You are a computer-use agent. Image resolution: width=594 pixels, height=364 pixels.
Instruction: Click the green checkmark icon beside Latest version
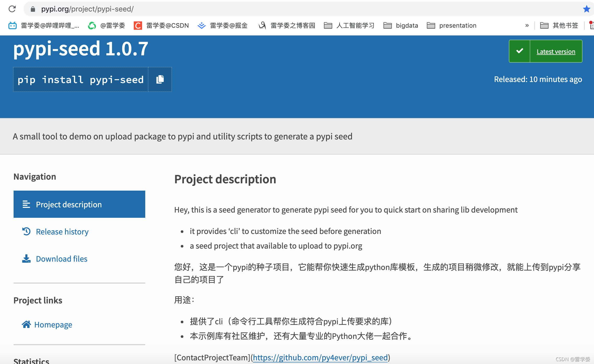pos(520,51)
